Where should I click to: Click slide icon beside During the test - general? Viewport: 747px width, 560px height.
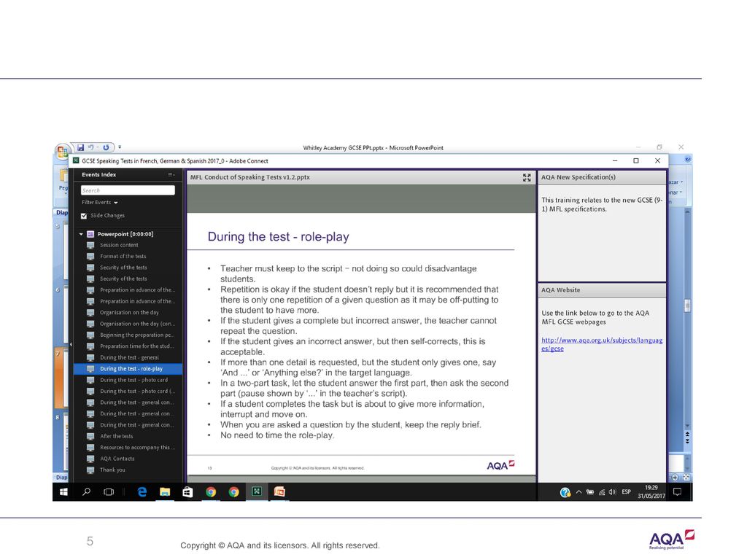90,357
